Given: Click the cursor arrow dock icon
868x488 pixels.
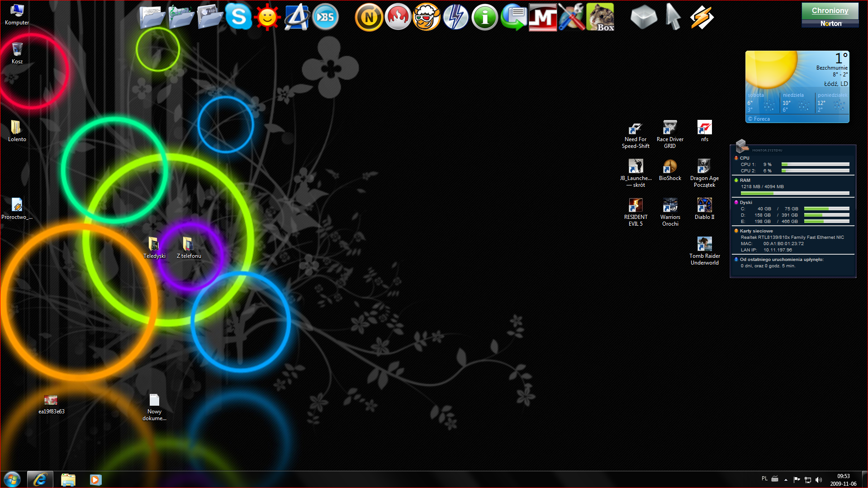Looking at the screenshot, I should (673, 17).
